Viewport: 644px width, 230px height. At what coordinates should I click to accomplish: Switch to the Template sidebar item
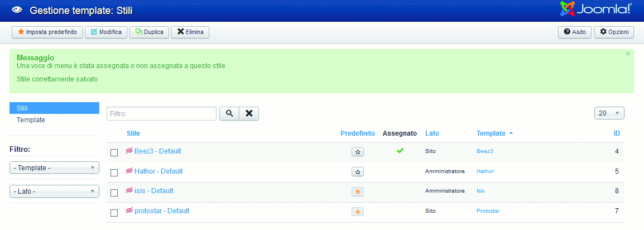(x=31, y=120)
